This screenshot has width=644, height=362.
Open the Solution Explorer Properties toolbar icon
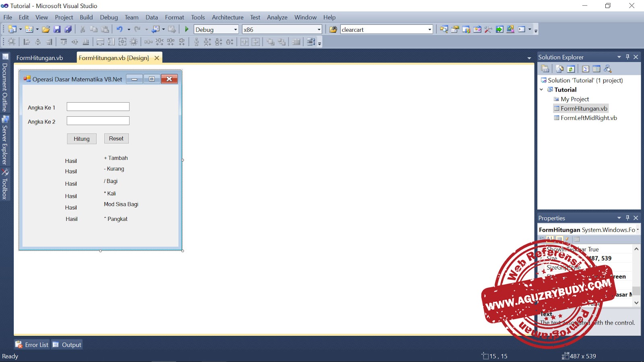click(545, 69)
